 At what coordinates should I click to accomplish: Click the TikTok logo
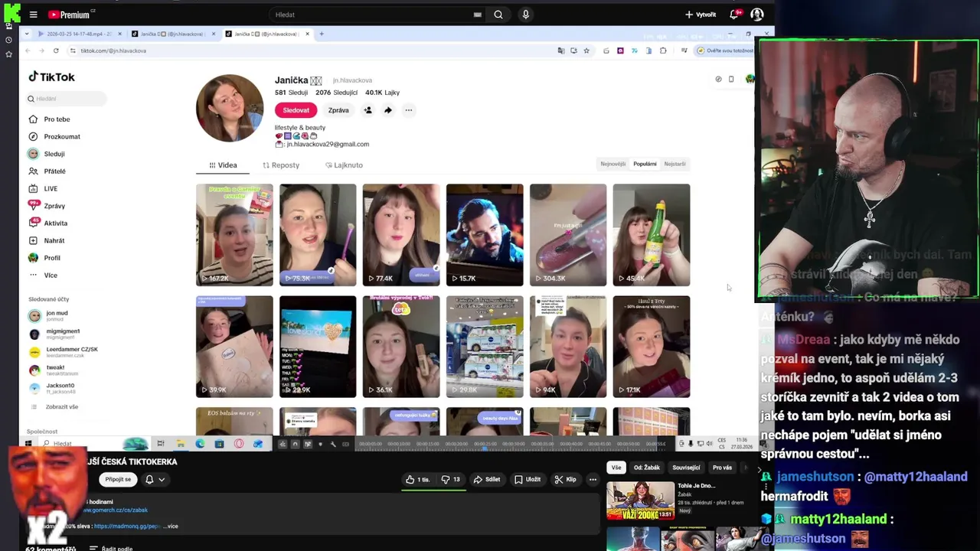click(x=51, y=77)
